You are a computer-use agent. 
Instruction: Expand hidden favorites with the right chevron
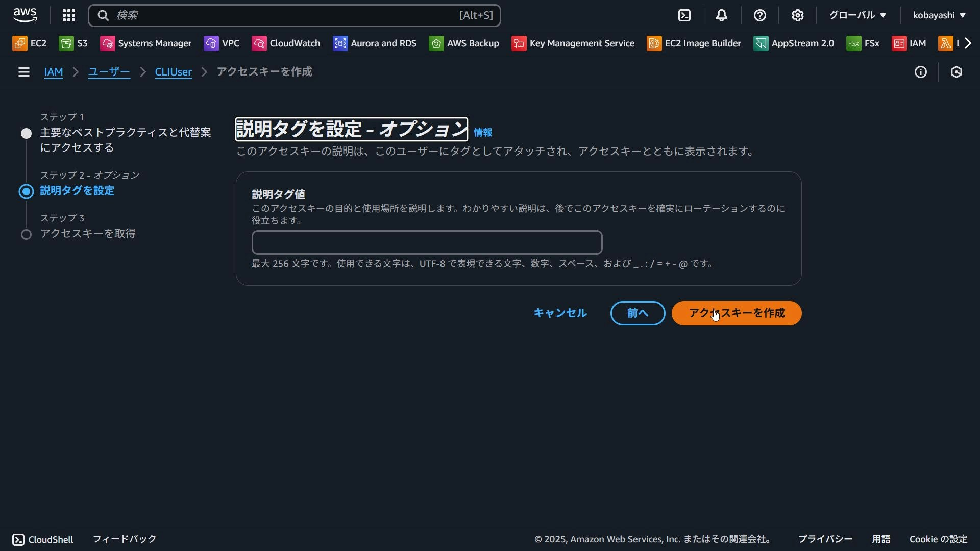969,43
